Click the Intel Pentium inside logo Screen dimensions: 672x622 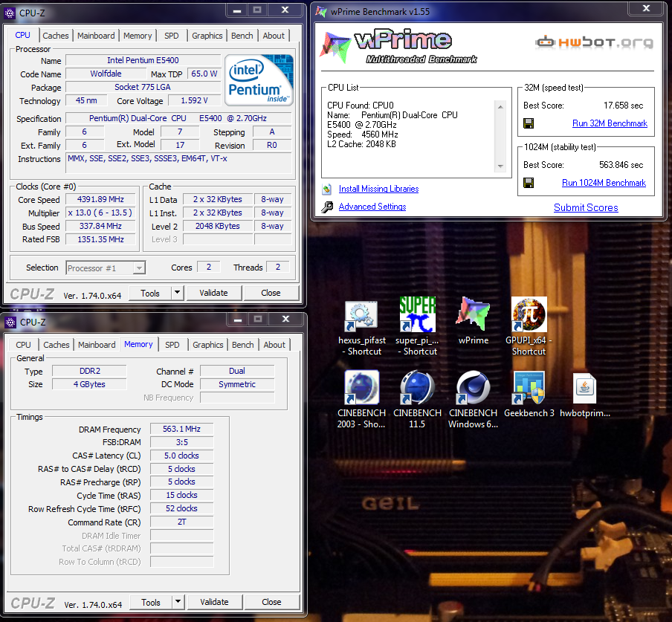[259, 80]
